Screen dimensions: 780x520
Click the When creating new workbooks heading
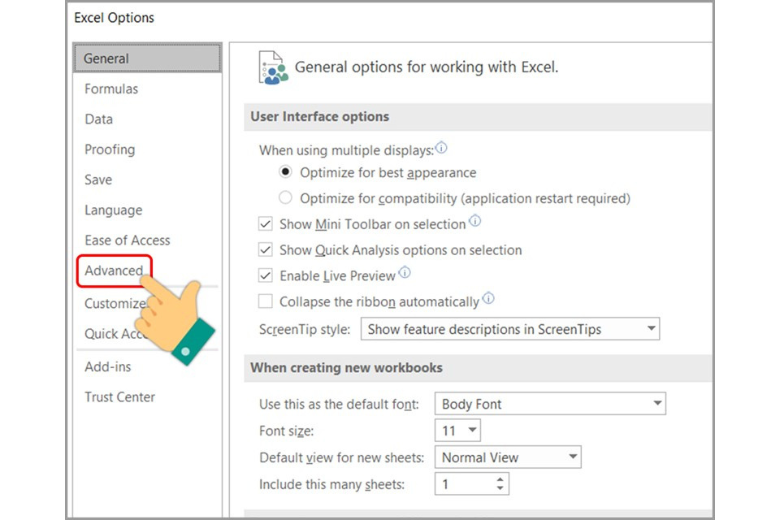click(x=346, y=368)
